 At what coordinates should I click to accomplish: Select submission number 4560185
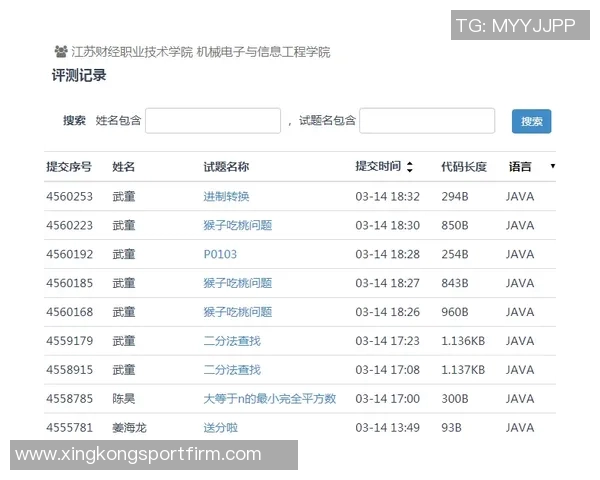(x=70, y=283)
